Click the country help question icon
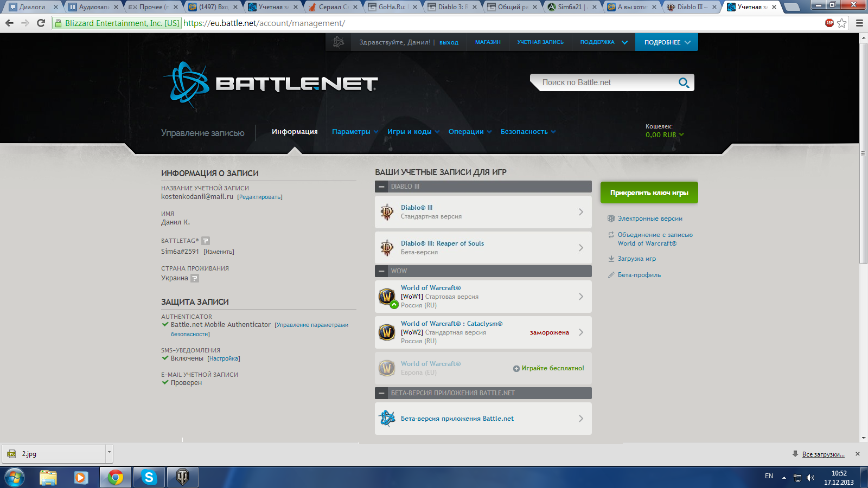 point(195,278)
